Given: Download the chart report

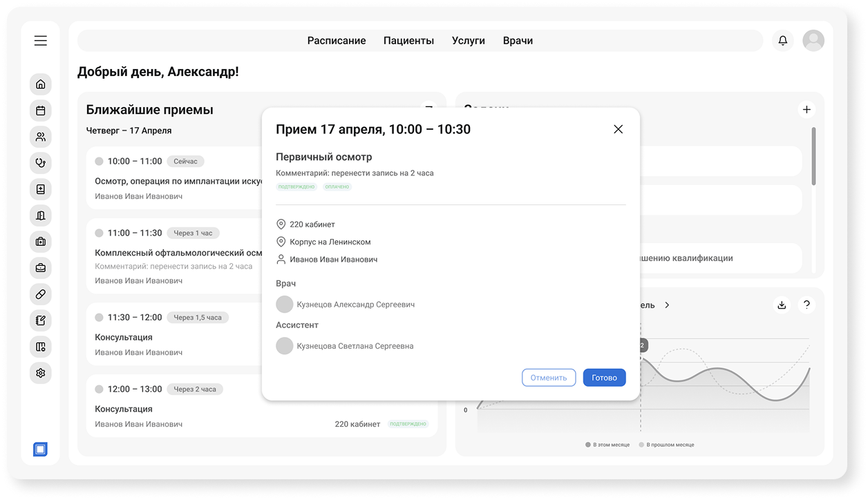Looking at the screenshot, I should pyautogui.click(x=782, y=305).
